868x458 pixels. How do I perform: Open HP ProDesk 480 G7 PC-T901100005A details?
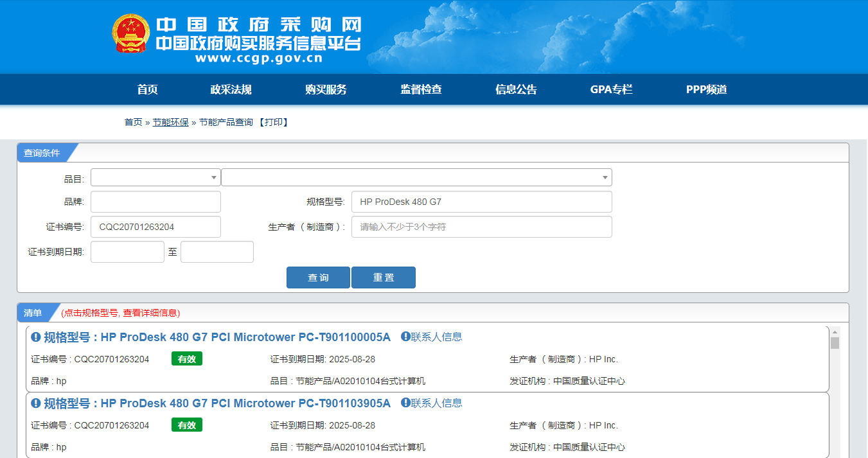pos(217,337)
